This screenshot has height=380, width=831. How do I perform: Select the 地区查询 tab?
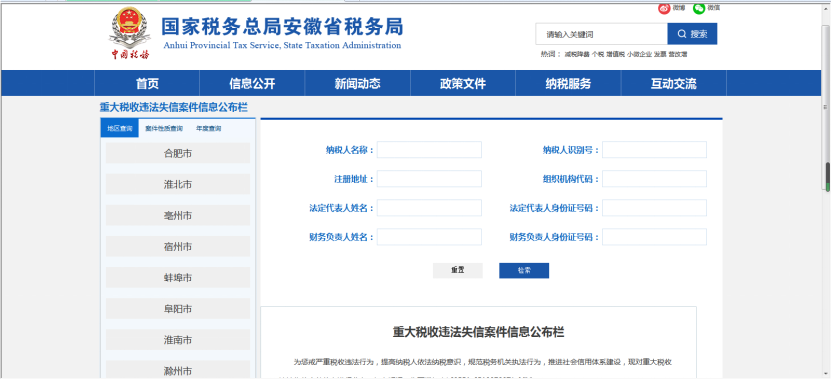(120, 128)
